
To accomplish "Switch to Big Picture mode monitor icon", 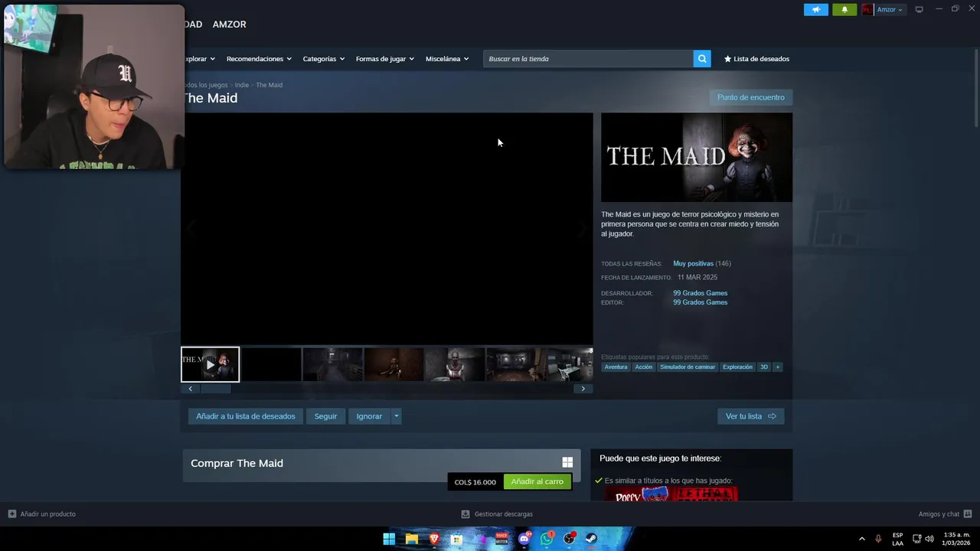I will point(920,9).
